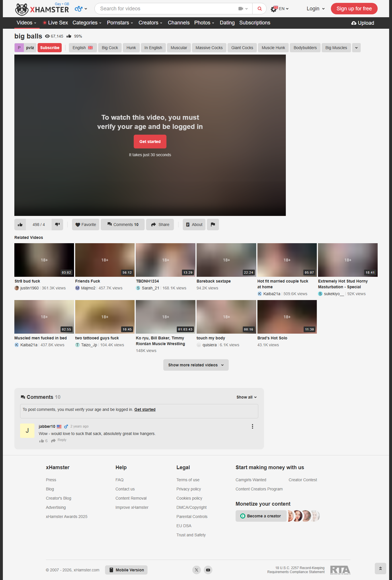
Task: Select the Bodybuilders tag
Action: 305,48
